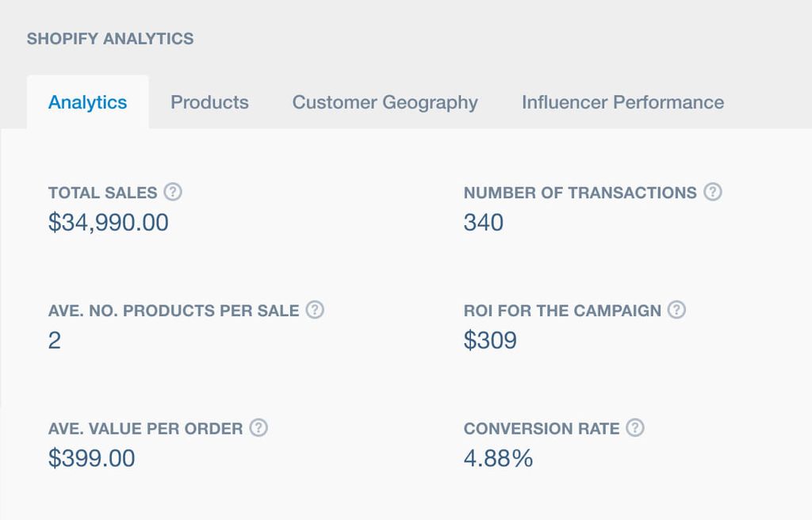Click the ROI for the Campaign label

[x=562, y=311]
